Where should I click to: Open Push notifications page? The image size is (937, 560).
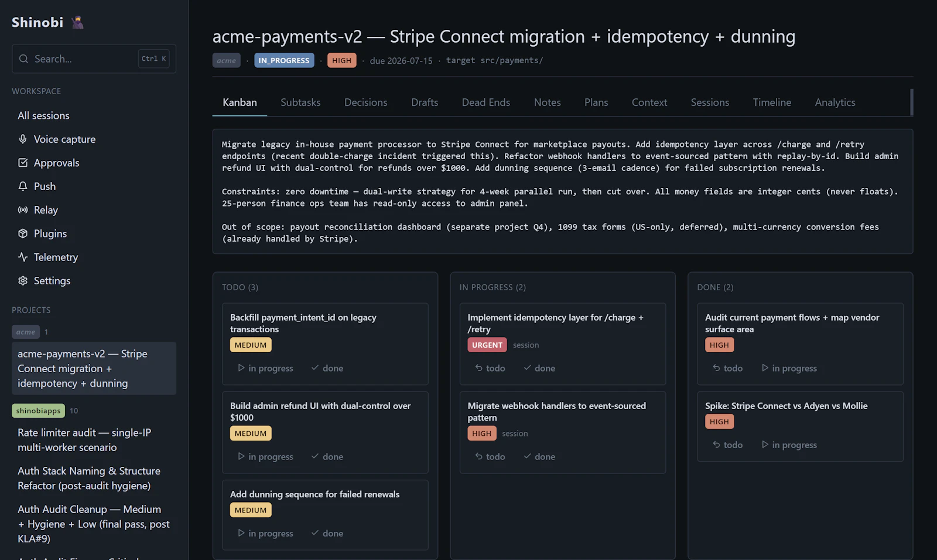coord(94,186)
